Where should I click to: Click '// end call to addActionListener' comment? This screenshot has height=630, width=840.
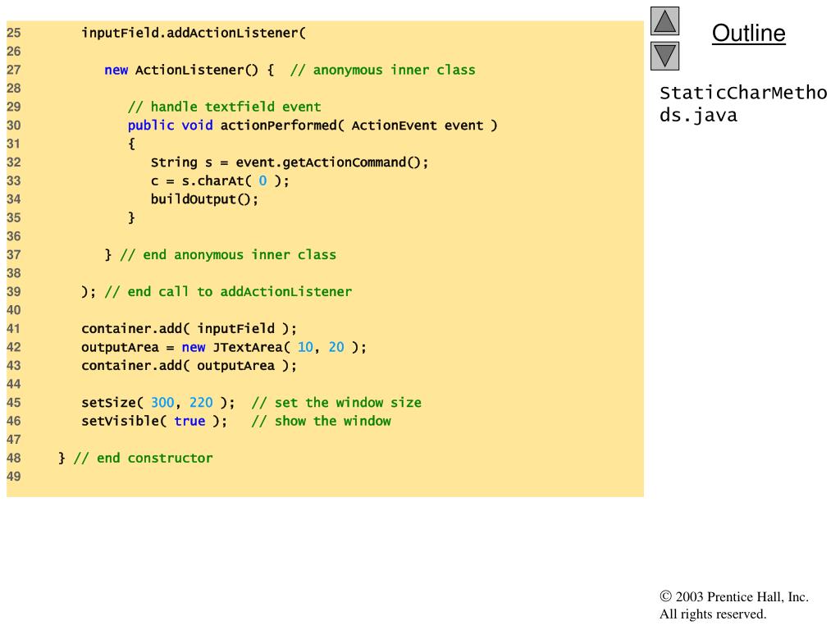coord(228,292)
